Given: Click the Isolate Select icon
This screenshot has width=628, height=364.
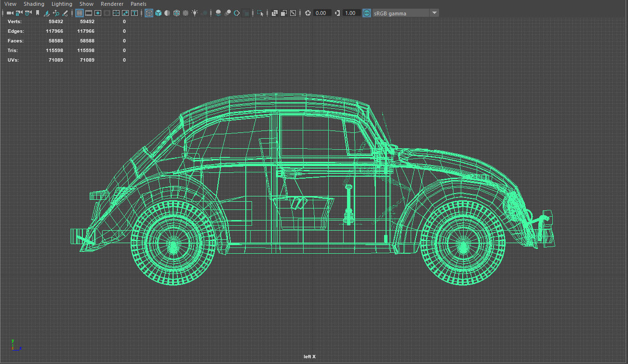Looking at the screenshot, I should [261, 13].
